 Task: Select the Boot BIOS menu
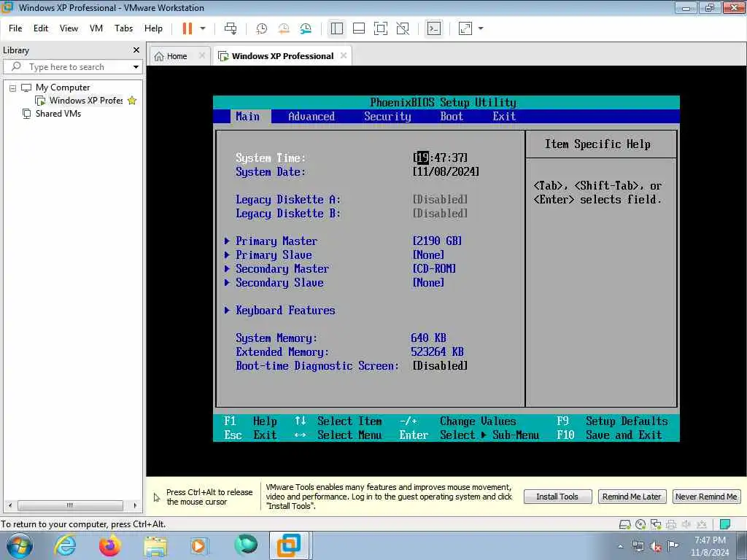[x=452, y=117]
